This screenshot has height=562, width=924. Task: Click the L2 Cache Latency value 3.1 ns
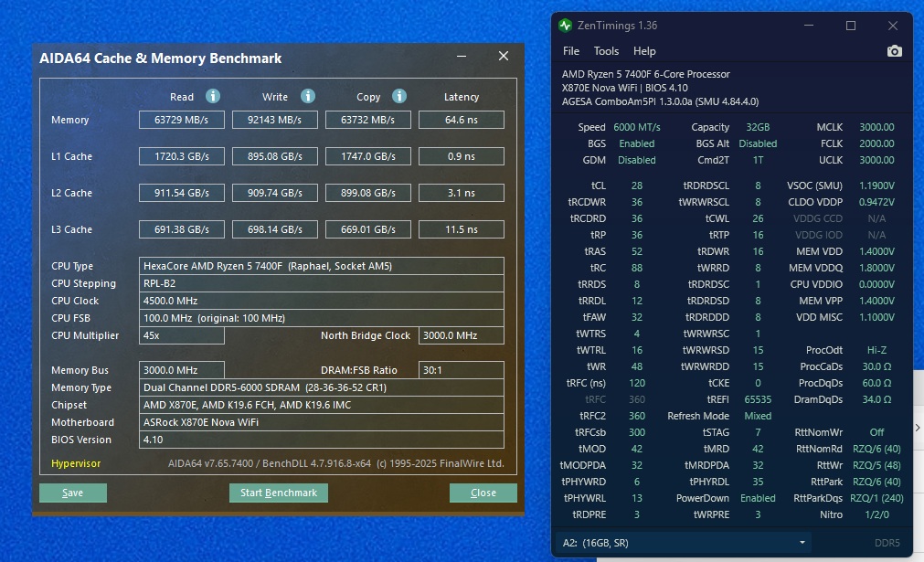[x=462, y=193]
